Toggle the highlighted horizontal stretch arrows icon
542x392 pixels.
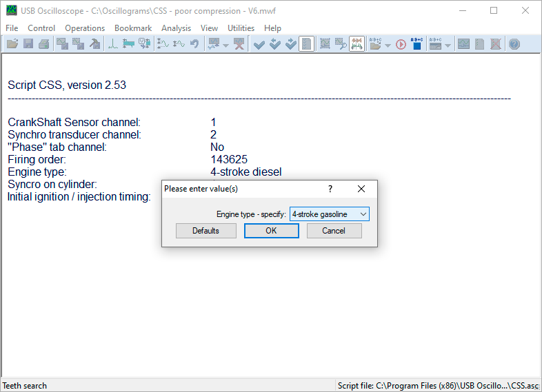pyautogui.click(x=357, y=44)
